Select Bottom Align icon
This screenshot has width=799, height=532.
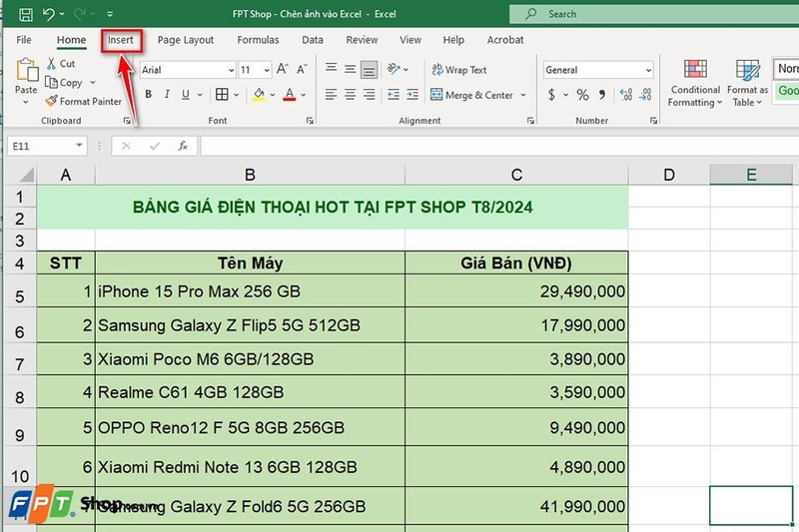(x=369, y=69)
